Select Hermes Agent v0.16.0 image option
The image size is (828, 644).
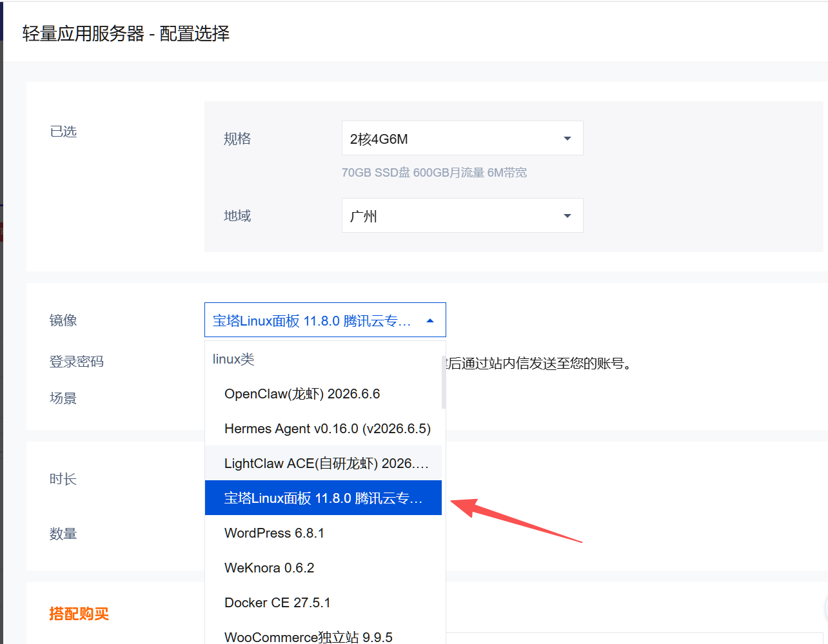coord(323,429)
